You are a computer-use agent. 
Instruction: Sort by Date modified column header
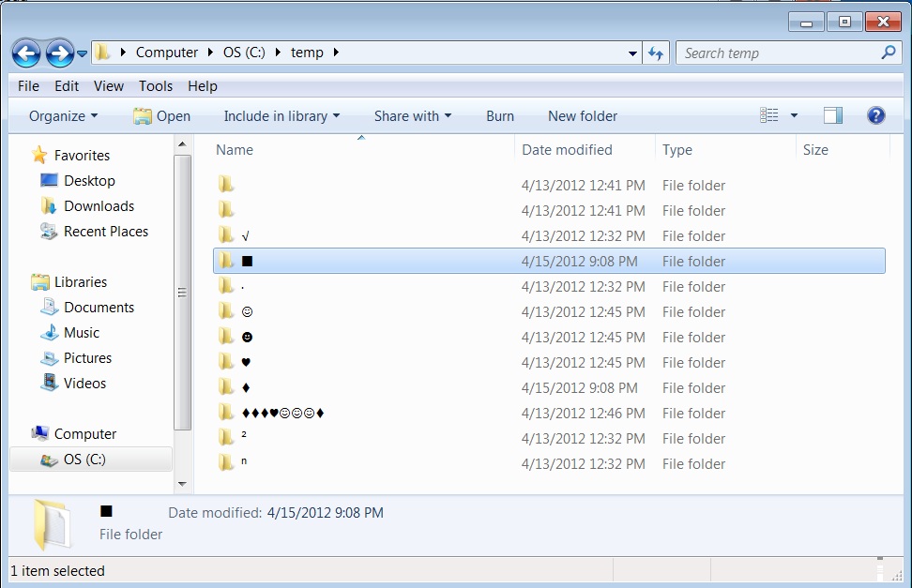point(567,150)
